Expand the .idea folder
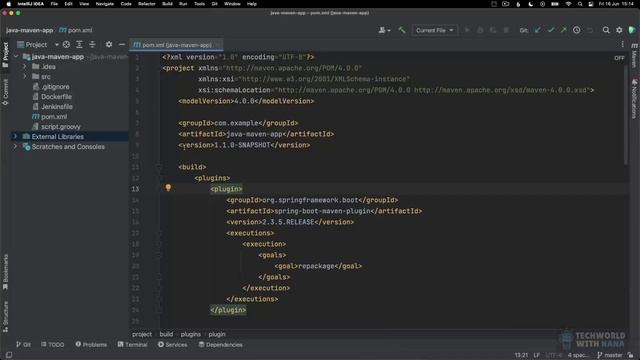The height and width of the screenshot is (360, 640). tap(24, 67)
